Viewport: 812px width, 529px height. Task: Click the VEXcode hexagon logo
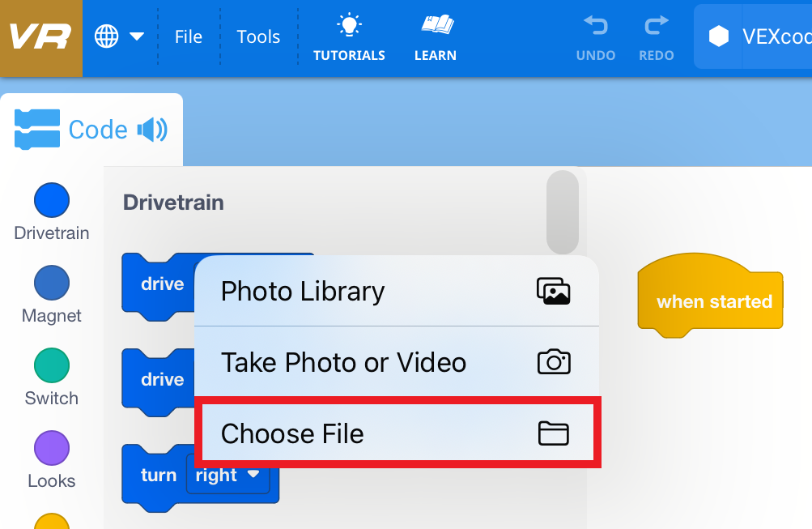[717, 36]
